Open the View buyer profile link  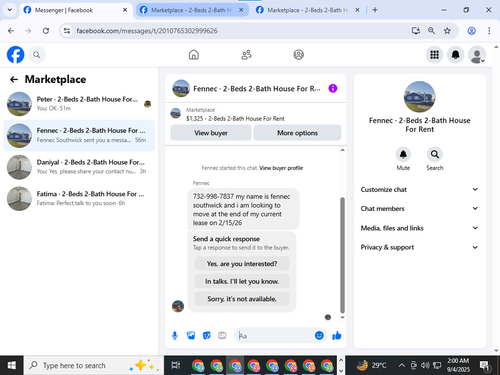281,168
